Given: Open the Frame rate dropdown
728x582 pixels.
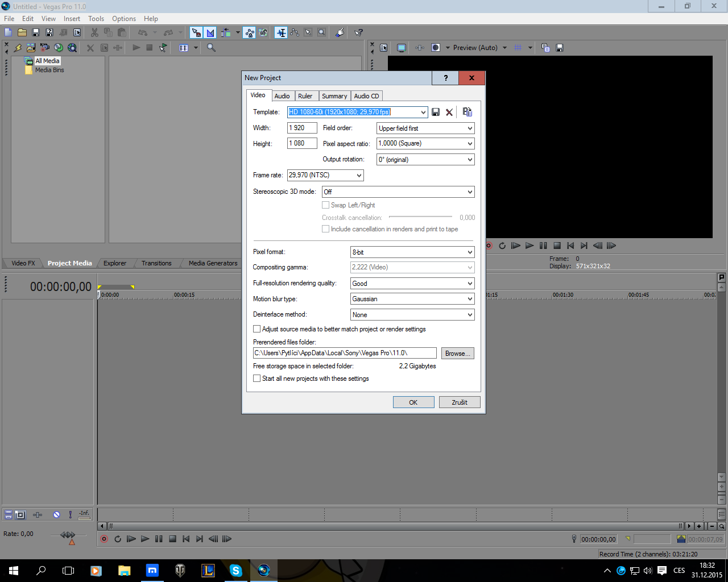Looking at the screenshot, I should 359,175.
